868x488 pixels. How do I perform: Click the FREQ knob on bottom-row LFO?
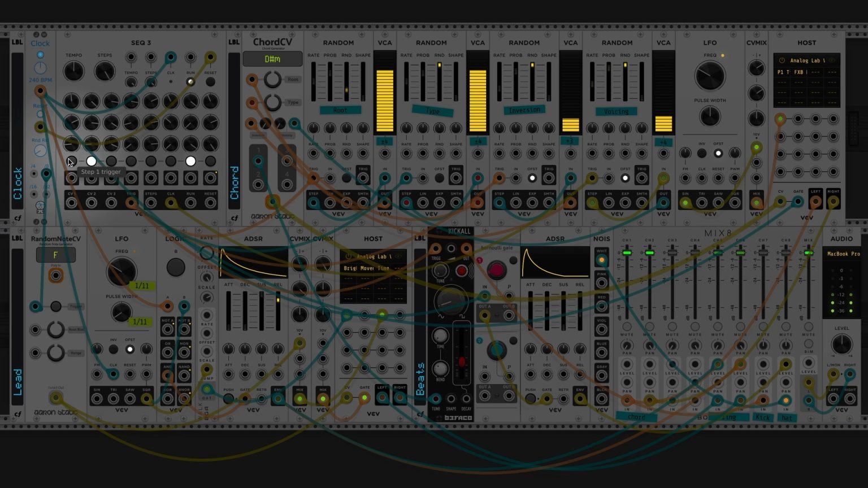121,272
